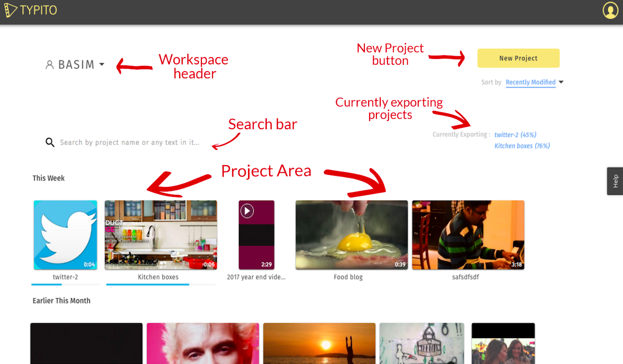The width and height of the screenshot is (623, 364).
Task: Open the safsdfsdf piano project thumbnail
Action: (x=468, y=235)
